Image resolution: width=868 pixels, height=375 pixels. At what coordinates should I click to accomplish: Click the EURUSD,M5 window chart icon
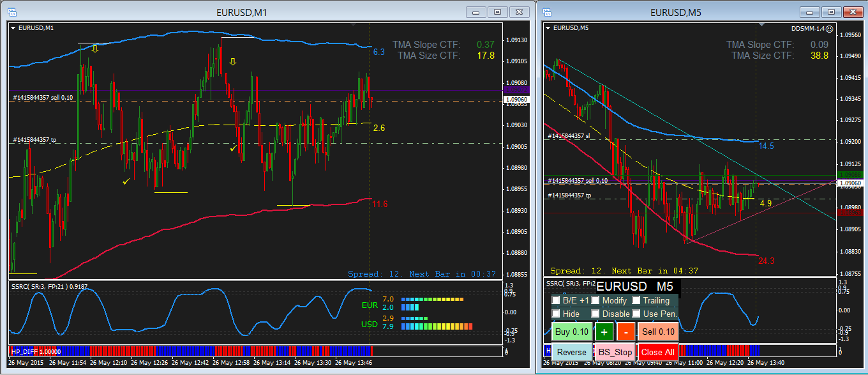pyautogui.click(x=548, y=11)
